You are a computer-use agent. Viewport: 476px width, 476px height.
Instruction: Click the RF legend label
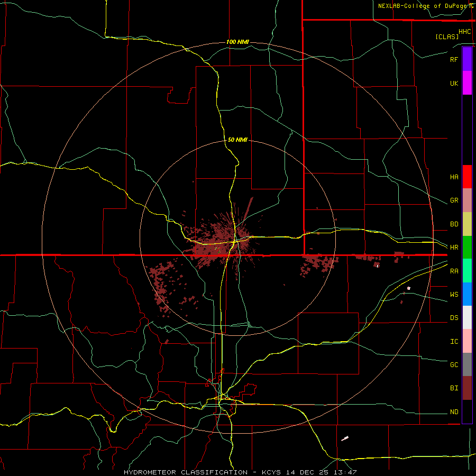tap(454, 59)
